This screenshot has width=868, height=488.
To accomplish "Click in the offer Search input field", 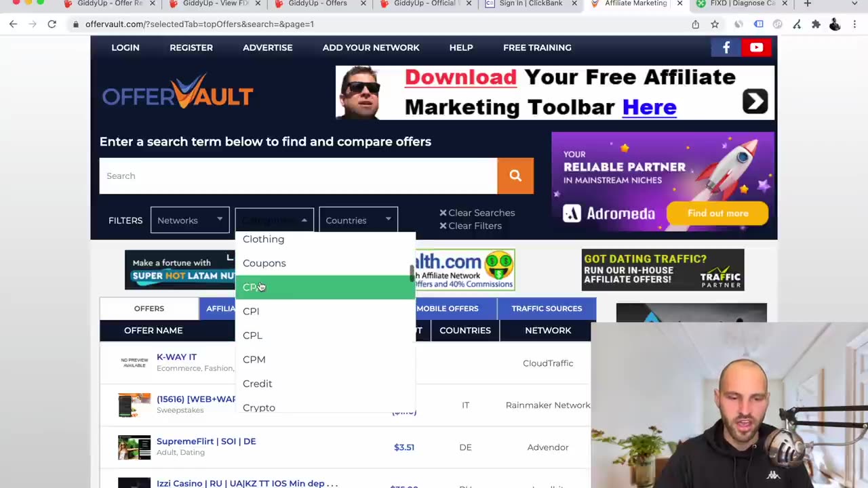I will point(298,176).
